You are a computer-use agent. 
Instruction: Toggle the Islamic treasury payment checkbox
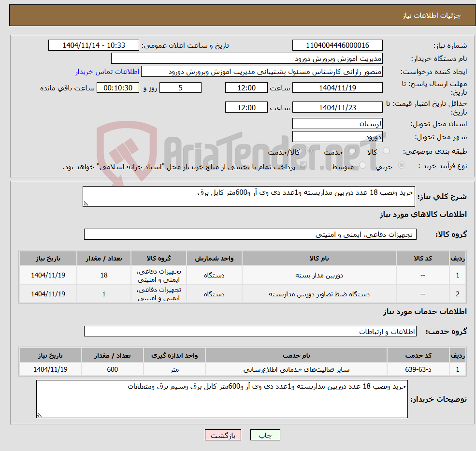303,166
